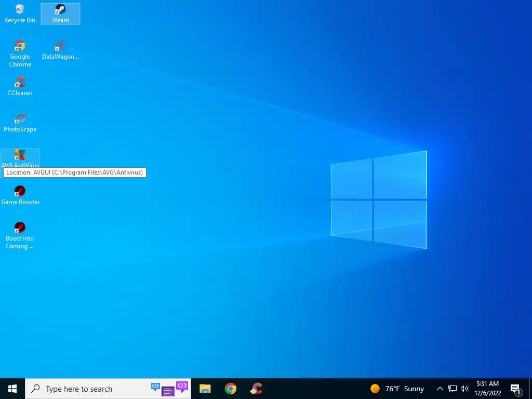
Task: Click the taskbar search box
Action: click(108, 389)
